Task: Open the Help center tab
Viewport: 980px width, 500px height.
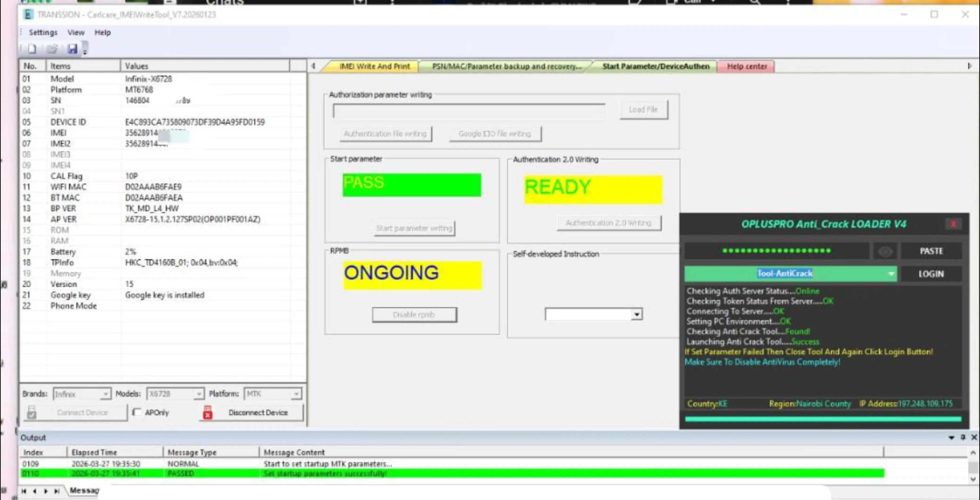Action: pyautogui.click(x=747, y=66)
